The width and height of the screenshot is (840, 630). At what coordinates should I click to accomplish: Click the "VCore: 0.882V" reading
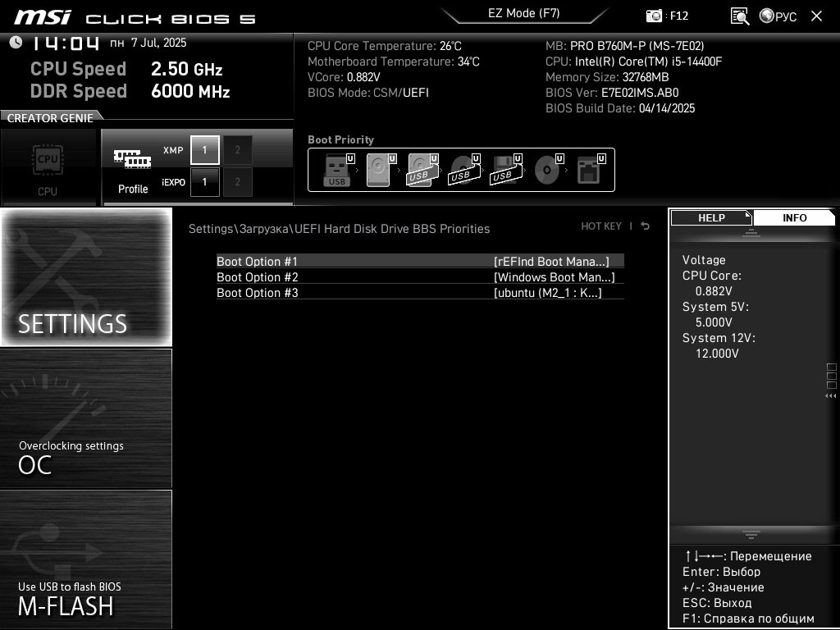click(x=344, y=77)
